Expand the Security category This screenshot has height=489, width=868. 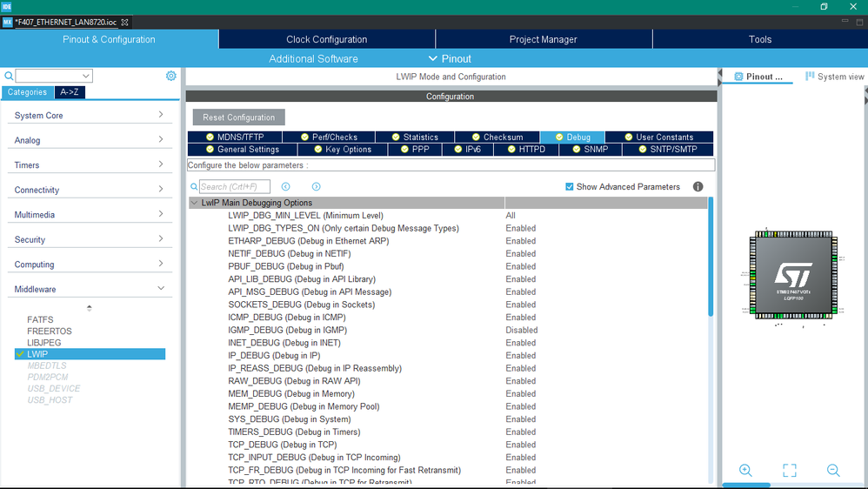pyautogui.click(x=90, y=239)
